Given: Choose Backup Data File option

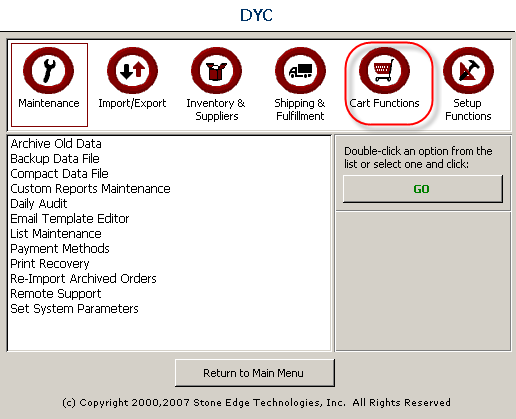Looking at the screenshot, I should click(55, 159).
